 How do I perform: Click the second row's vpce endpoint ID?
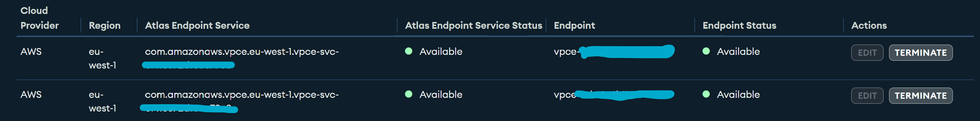pyautogui.click(x=565, y=95)
